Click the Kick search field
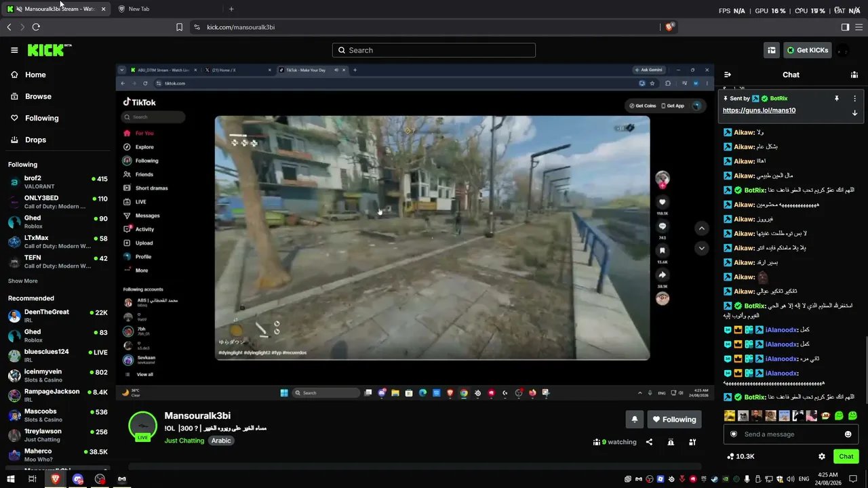This screenshot has width=868, height=488. [x=434, y=50]
